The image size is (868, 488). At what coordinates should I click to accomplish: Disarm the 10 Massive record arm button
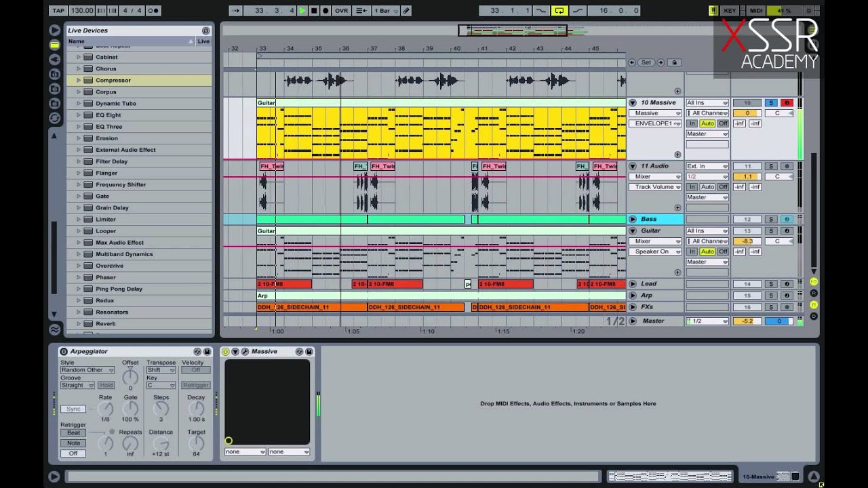tap(787, 103)
